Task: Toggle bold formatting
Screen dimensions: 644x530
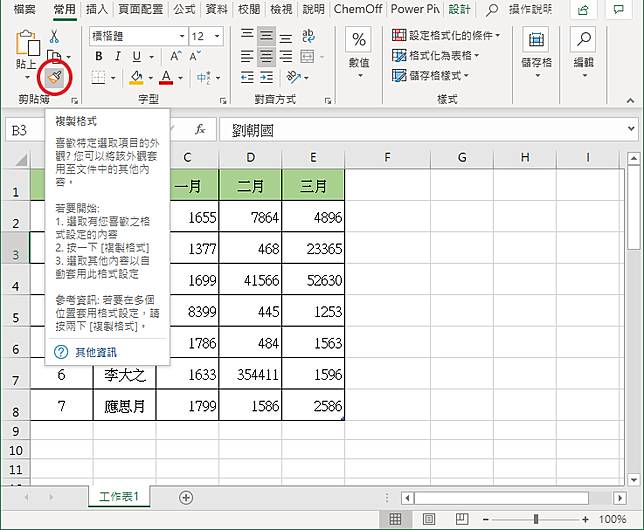Action: point(99,57)
